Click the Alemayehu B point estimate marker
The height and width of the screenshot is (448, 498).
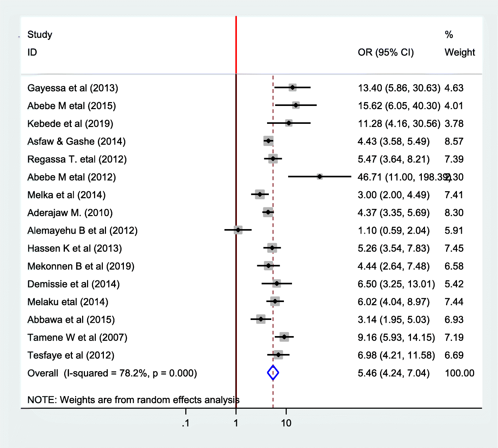click(x=238, y=230)
